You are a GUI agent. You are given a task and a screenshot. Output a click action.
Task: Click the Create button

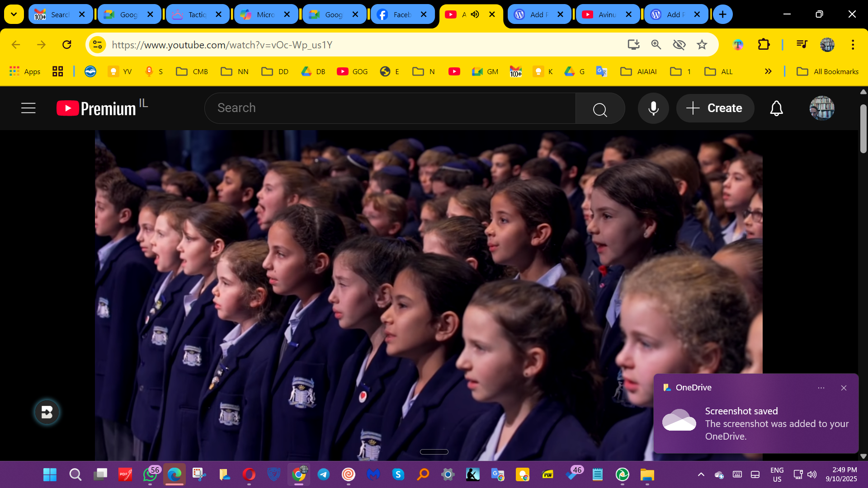[715, 108]
